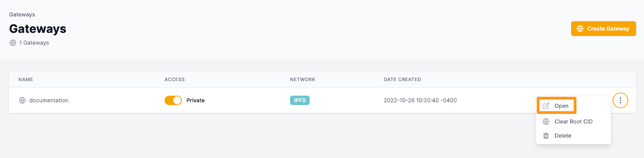This screenshot has height=158, width=644.
Task: Select Open from the context menu
Action: 557,106
